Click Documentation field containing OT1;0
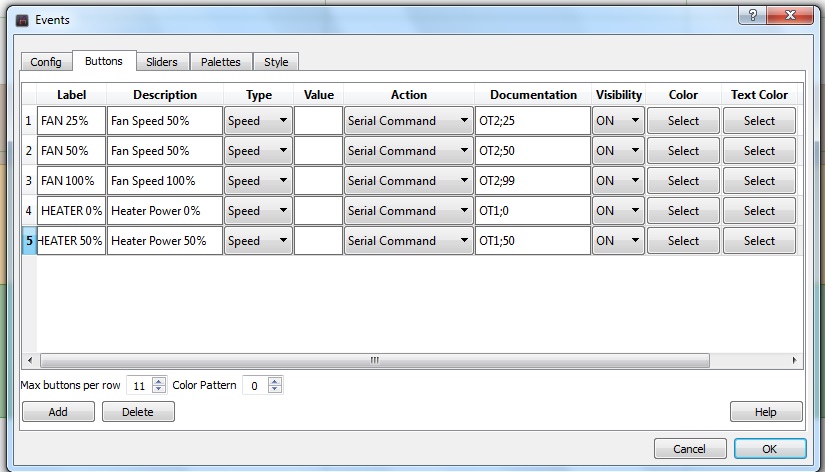 coord(531,211)
